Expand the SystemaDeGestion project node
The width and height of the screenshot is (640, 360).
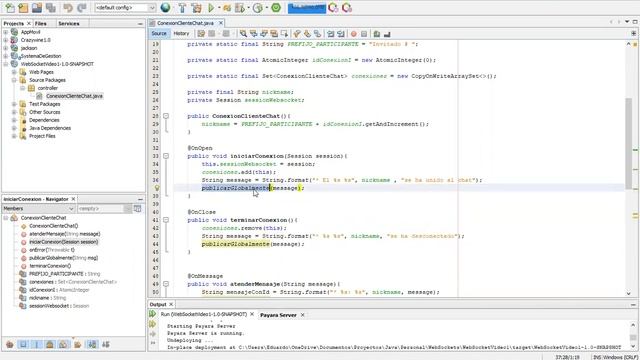(6, 56)
